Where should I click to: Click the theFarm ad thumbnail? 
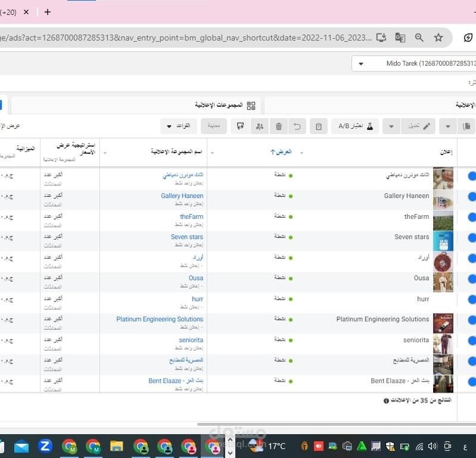tap(443, 221)
